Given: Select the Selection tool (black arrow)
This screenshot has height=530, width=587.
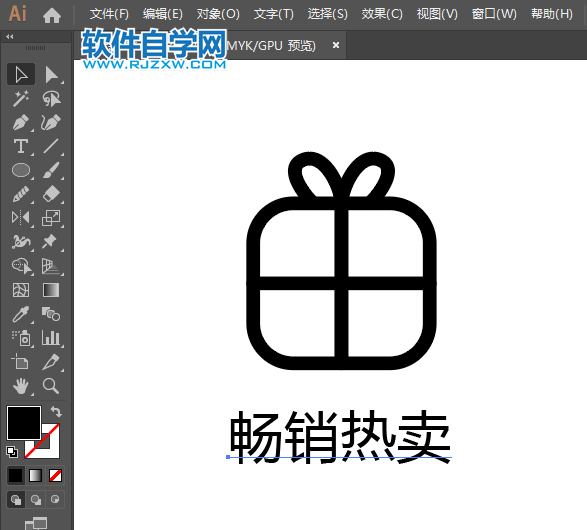Looking at the screenshot, I should pyautogui.click(x=21, y=74).
